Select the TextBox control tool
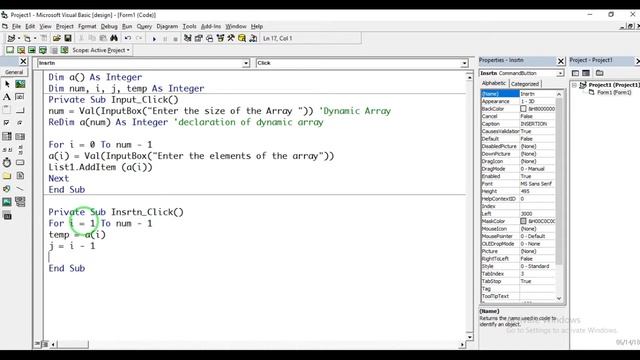 [20, 97]
